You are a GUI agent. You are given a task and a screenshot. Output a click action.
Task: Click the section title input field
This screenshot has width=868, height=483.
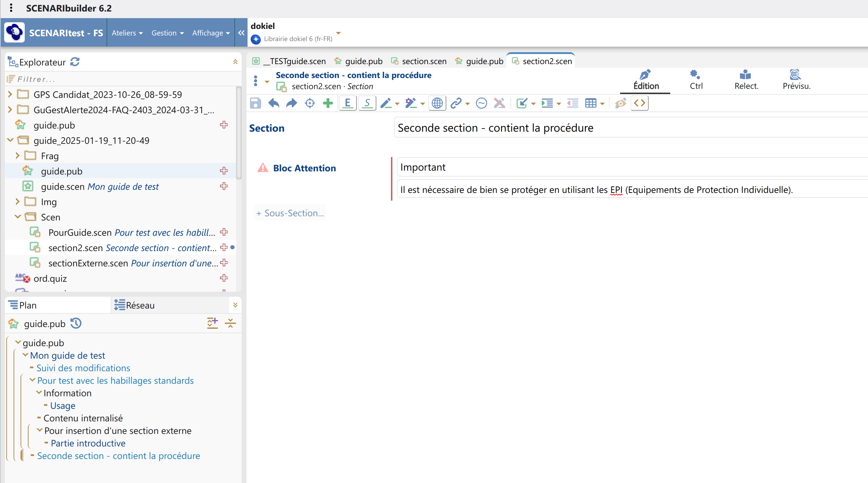click(x=631, y=128)
